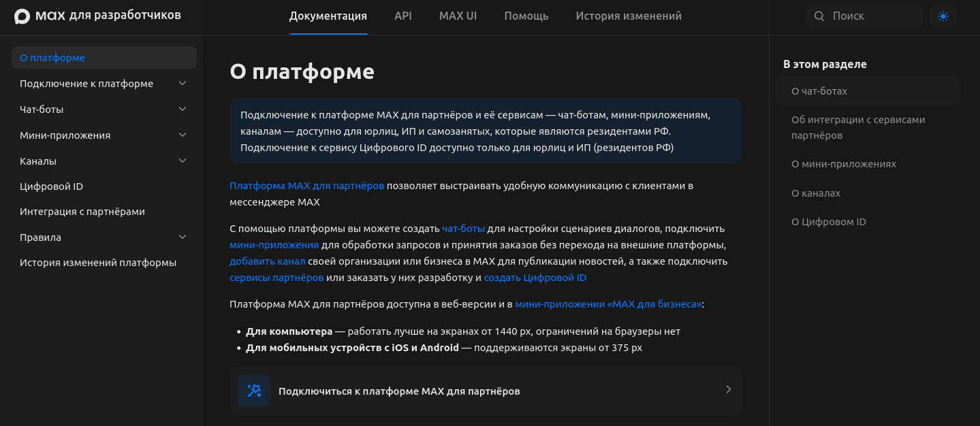Follow the мини-приложения inline link

(274, 245)
